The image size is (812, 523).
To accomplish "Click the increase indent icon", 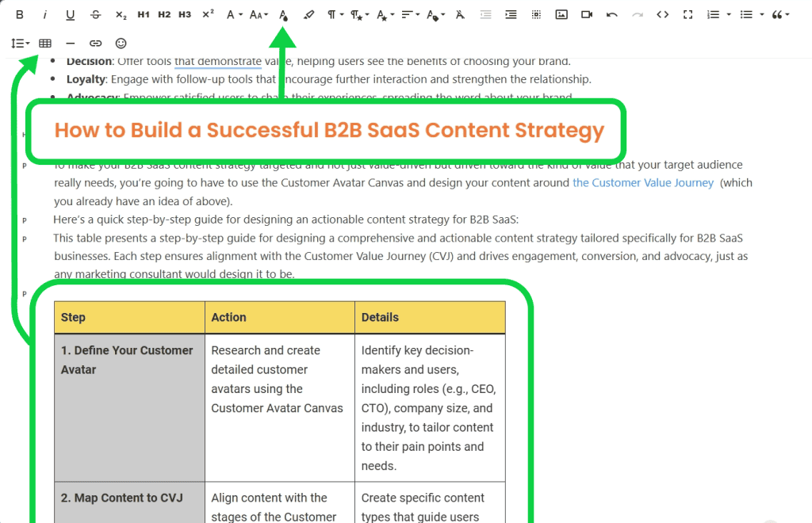I will click(x=511, y=14).
